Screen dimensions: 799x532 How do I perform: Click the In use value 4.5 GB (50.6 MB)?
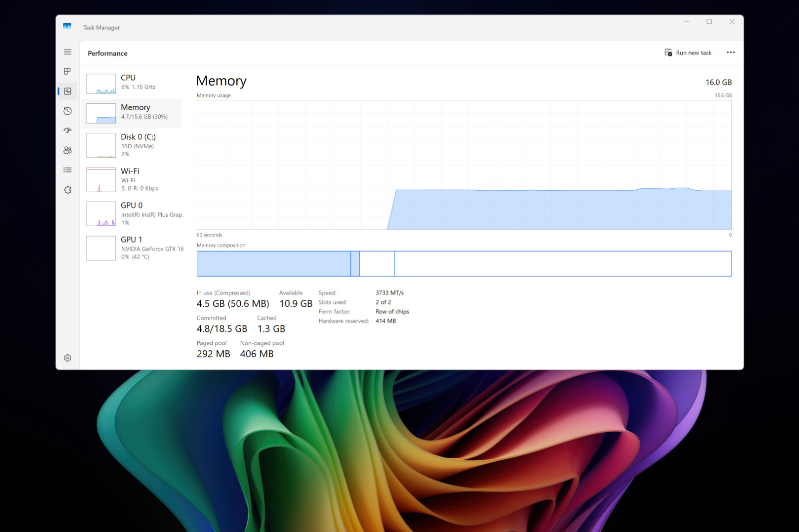(233, 303)
